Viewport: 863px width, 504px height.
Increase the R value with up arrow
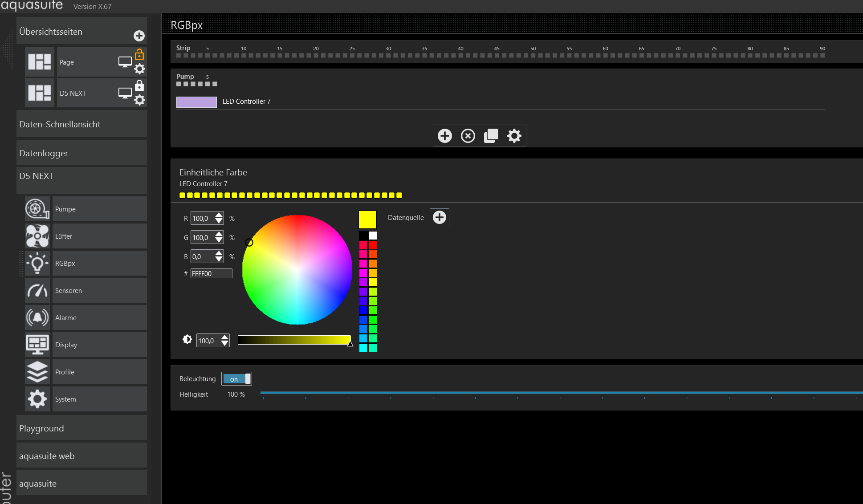219,215
